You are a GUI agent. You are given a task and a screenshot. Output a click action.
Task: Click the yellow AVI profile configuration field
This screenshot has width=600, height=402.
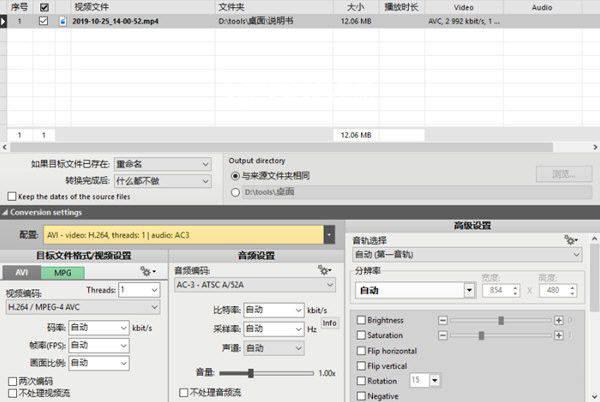pyautogui.click(x=184, y=235)
